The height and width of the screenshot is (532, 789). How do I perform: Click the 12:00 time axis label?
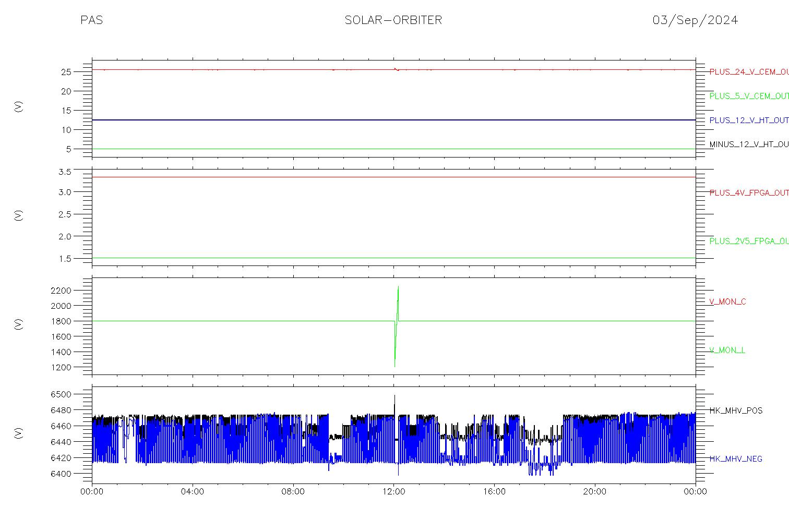[394, 492]
